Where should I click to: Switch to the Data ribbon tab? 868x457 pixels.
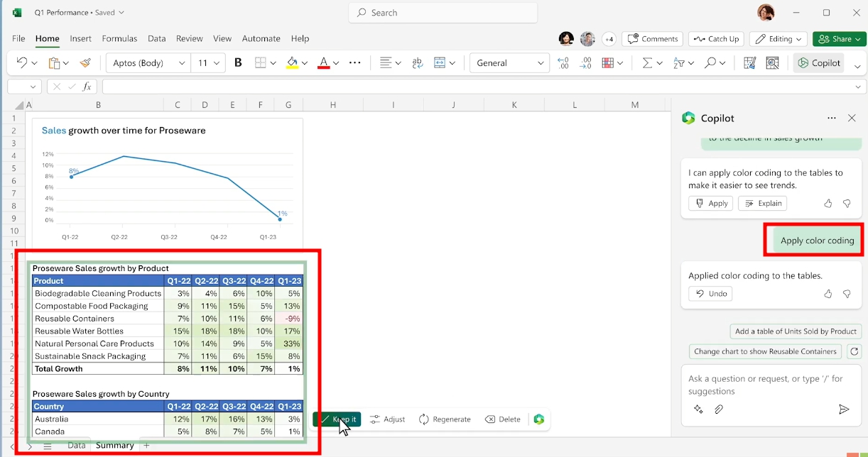(156, 39)
